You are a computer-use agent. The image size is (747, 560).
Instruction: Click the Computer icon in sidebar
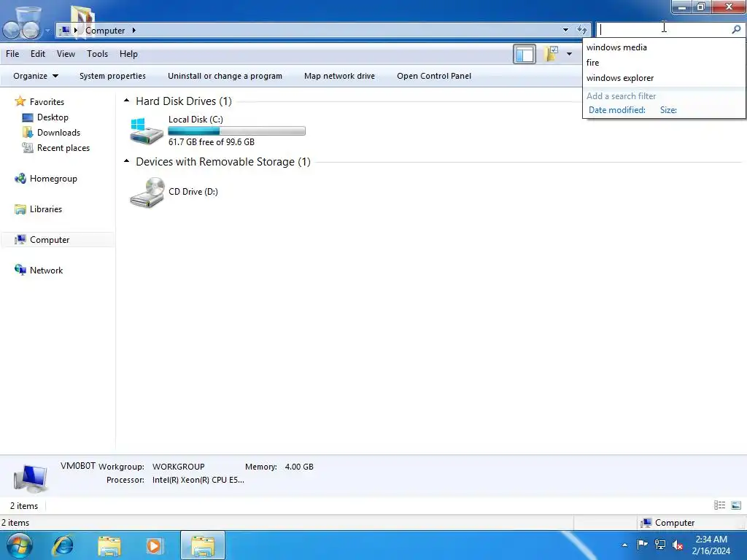[x=20, y=239]
